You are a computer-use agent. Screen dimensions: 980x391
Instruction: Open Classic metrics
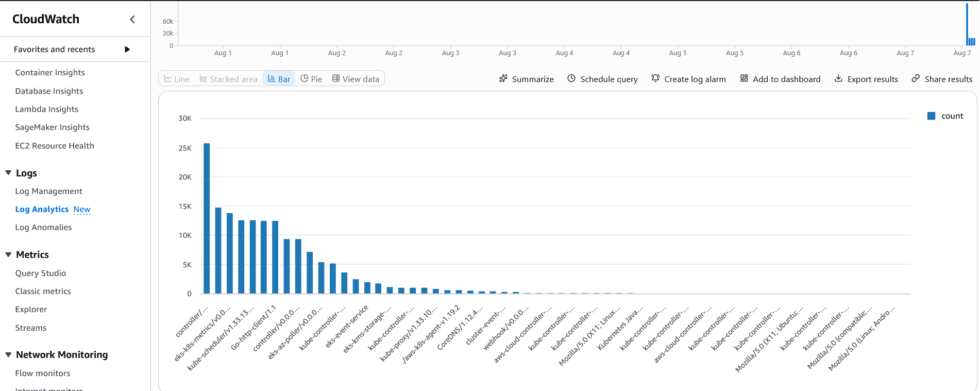(43, 291)
